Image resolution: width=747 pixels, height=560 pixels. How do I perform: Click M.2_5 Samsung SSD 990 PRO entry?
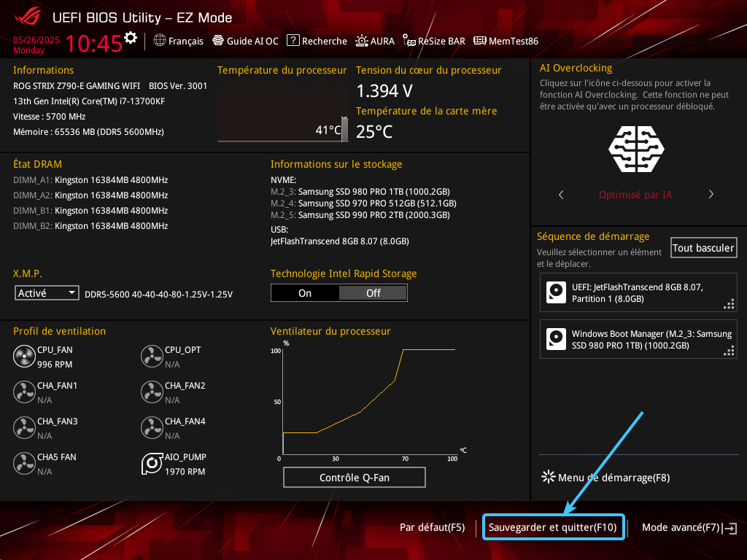[x=360, y=215]
